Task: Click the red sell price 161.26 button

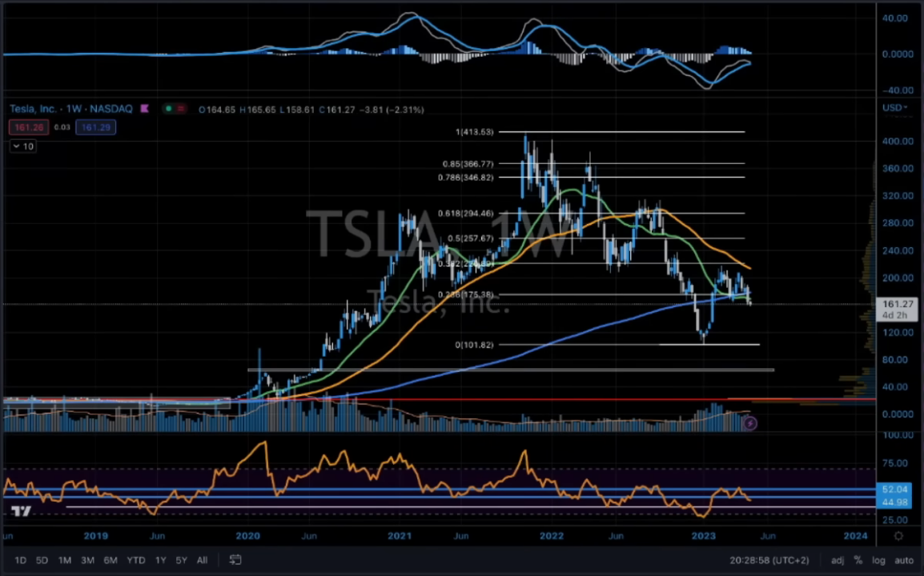Action: (x=28, y=127)
